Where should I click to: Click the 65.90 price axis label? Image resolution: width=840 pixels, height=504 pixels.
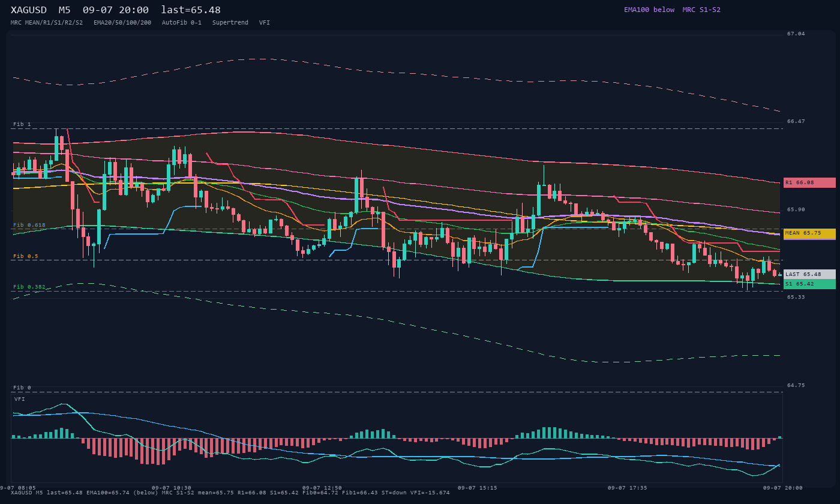796,209
